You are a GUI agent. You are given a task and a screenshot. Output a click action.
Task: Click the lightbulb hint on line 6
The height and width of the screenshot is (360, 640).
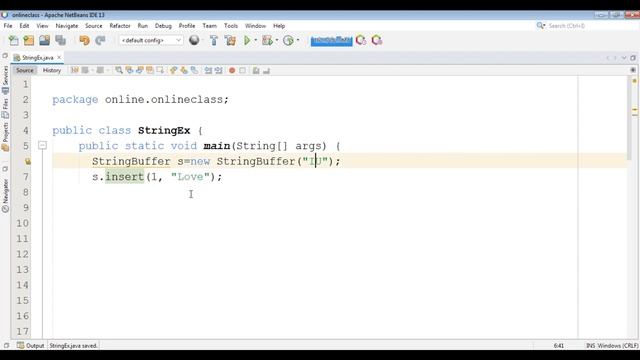(27, 161)
